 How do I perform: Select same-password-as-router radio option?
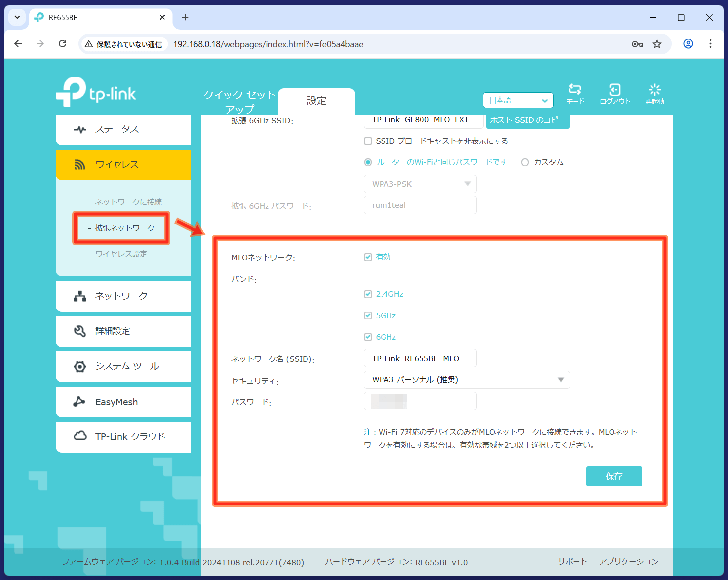tap(368, 162)
